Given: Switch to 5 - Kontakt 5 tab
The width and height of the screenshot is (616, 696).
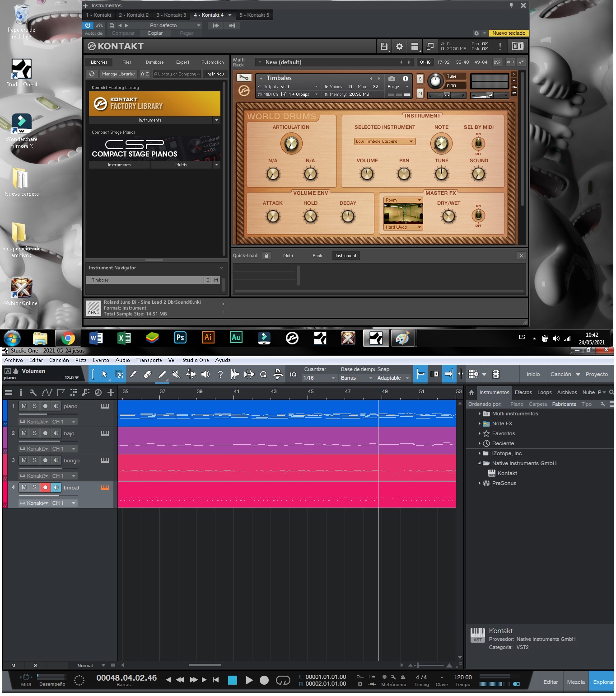Looking at the screenshot, I should (255, 15).
